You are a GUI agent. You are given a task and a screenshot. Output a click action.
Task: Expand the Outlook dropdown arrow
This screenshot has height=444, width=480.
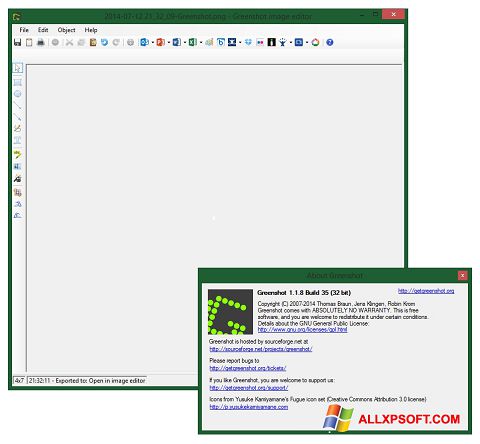[152, 42]
